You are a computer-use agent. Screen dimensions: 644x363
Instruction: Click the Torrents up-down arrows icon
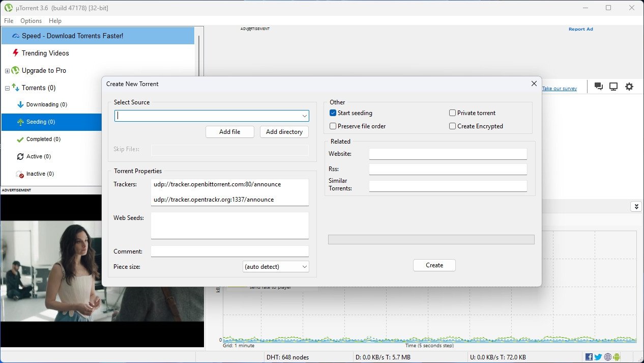click(16, 88)
